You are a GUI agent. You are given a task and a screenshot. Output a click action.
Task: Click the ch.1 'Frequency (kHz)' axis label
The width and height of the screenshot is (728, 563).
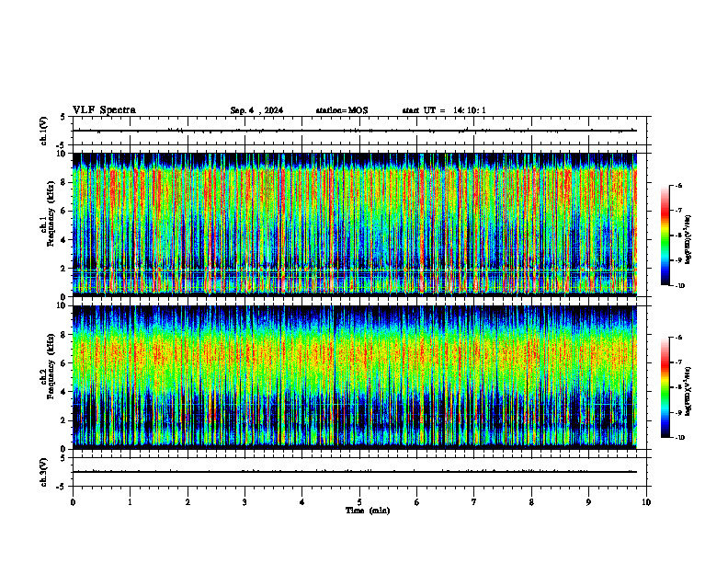pos(52,215)
